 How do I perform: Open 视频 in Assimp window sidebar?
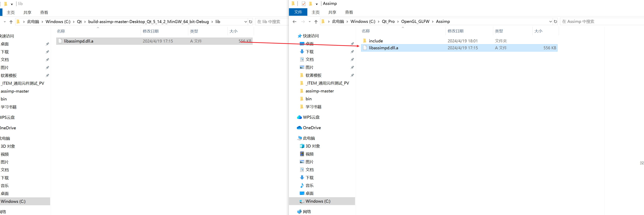tap(309, 154)
